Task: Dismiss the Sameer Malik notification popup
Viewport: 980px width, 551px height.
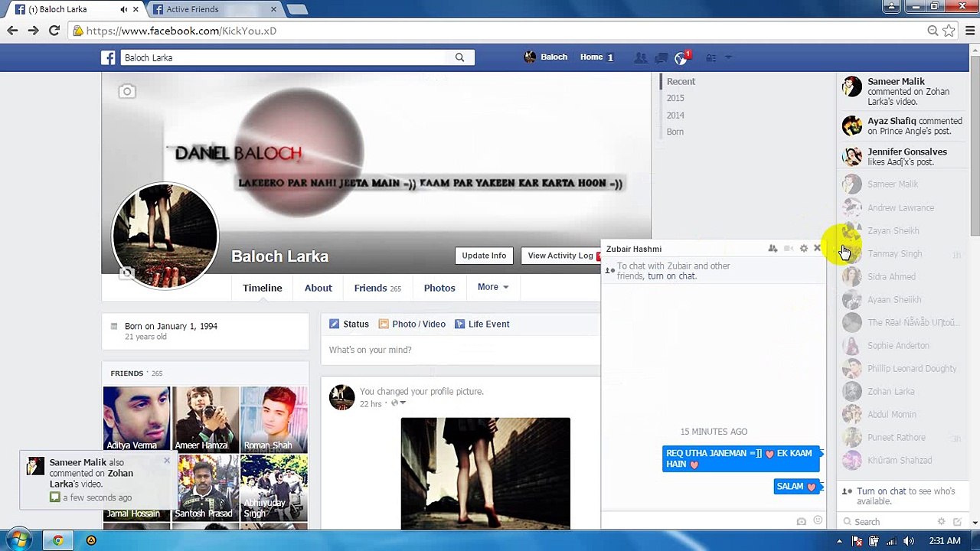Action: click(167, 461)
